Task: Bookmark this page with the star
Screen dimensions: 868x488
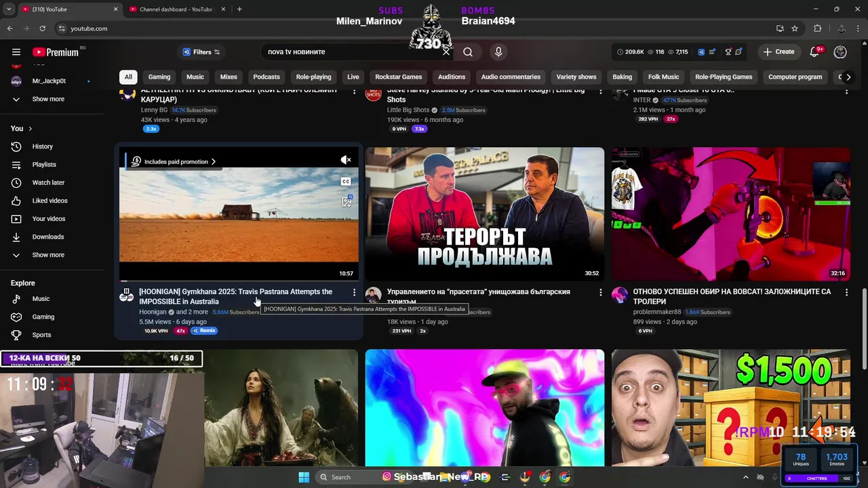Action: tap(795, 28)
